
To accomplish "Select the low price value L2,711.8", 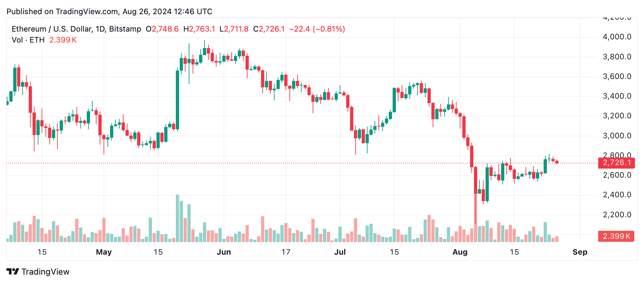I will [234, 29].
